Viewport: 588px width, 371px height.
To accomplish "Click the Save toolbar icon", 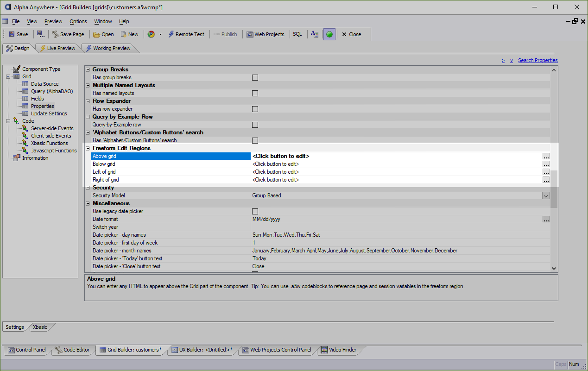I will click(18, 34).
